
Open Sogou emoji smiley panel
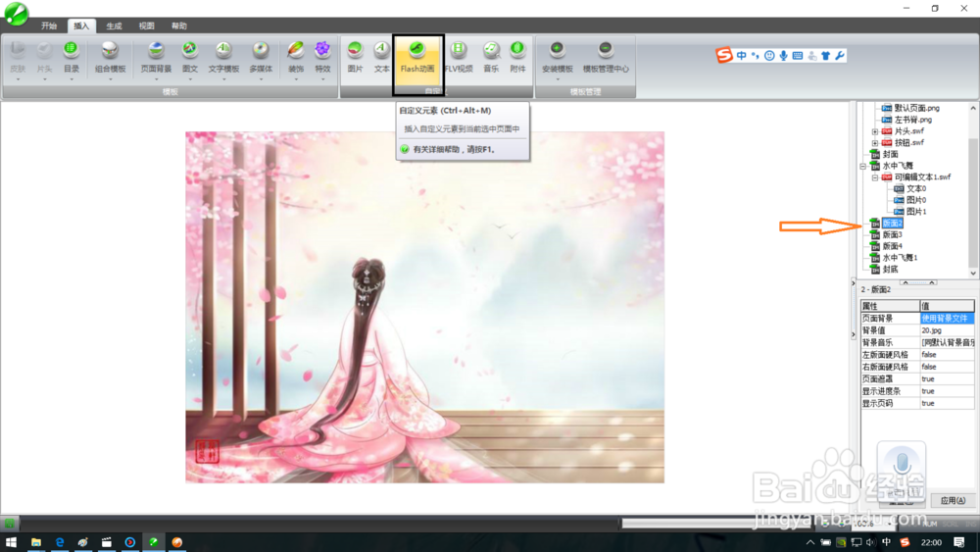coord(769,56)
